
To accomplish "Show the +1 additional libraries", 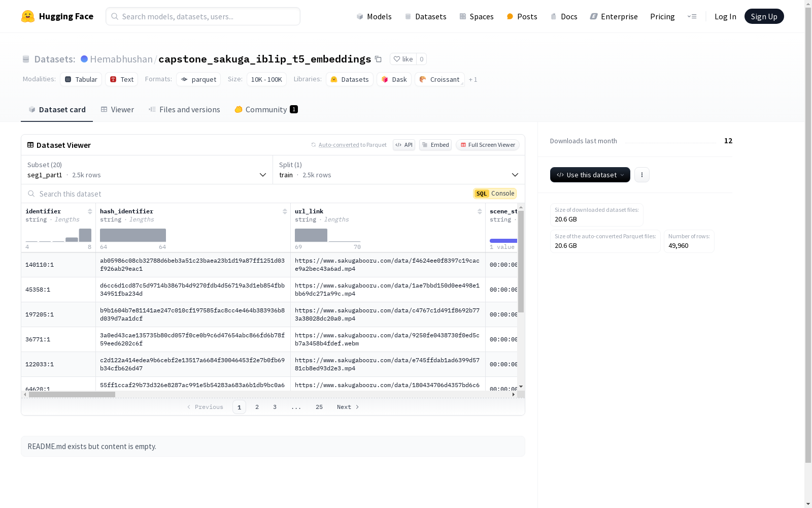I will click(473, 79).
